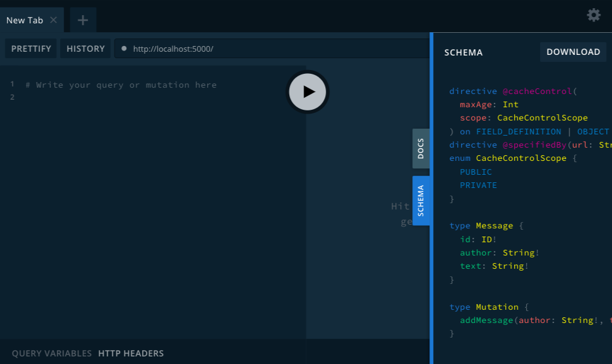The image size is (612, 364).
Task: Click the PUBLIC enum value in schema
Action: pyautogui.click(x=476, y=172)
